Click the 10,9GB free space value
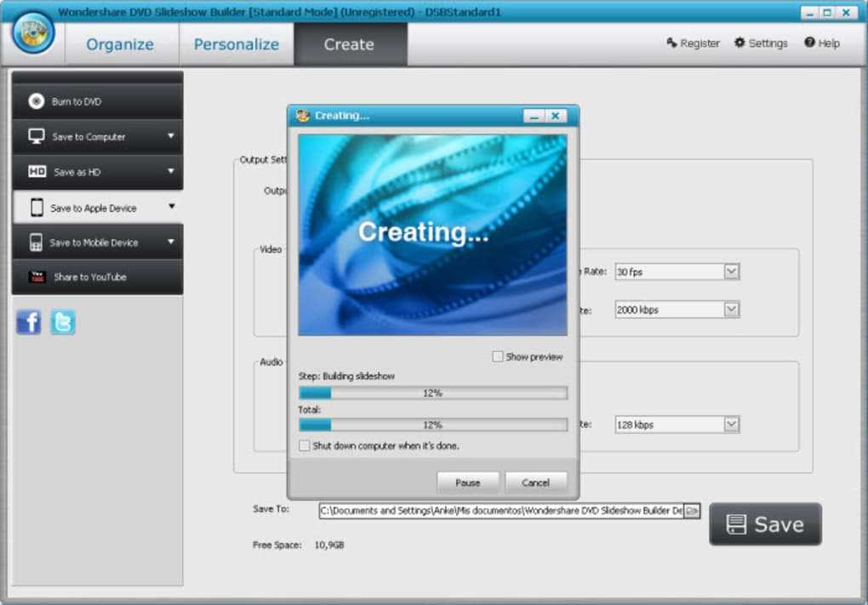 329,545
